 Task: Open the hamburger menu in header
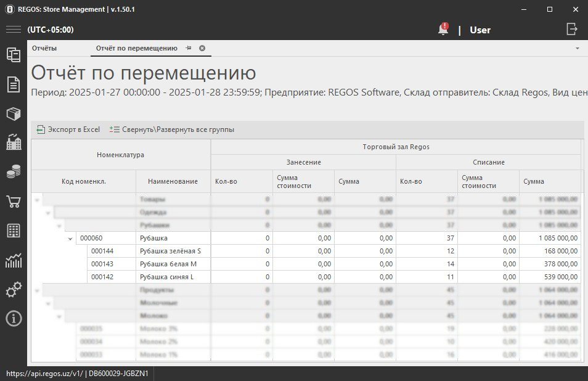click(x=14, y=30)
